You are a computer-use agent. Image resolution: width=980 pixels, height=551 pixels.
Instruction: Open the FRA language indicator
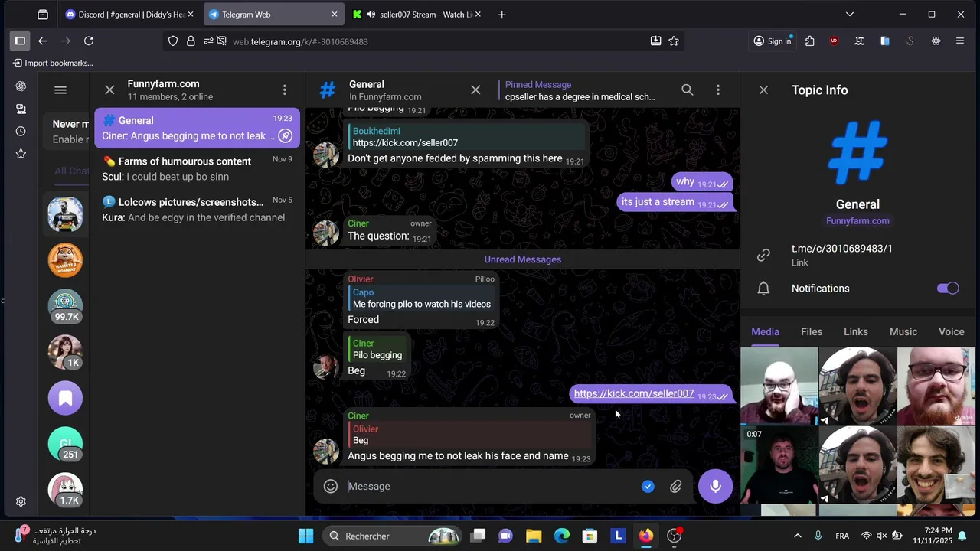point(842,536)
